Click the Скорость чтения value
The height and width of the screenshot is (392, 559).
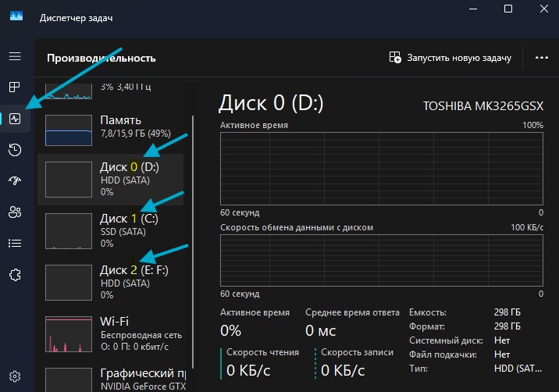[248, 371]
